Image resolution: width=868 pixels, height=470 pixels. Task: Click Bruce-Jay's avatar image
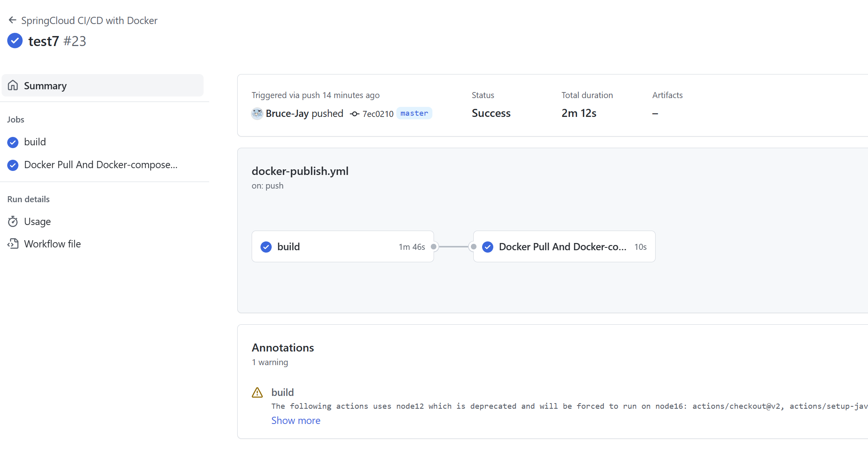pos(257,114)
